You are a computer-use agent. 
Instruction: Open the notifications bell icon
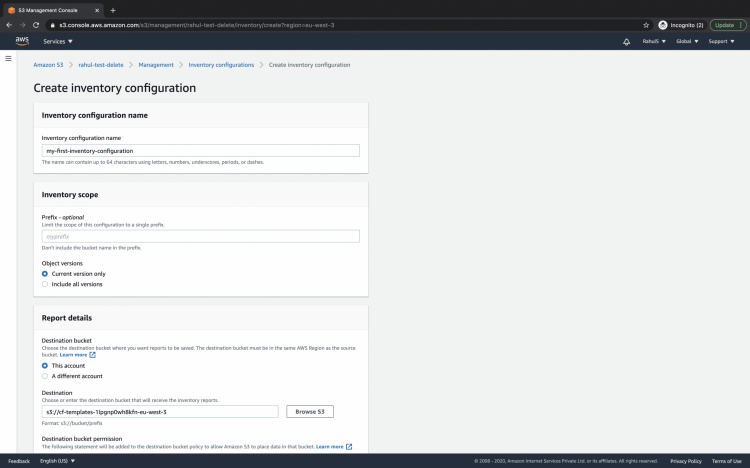[626, 42]
